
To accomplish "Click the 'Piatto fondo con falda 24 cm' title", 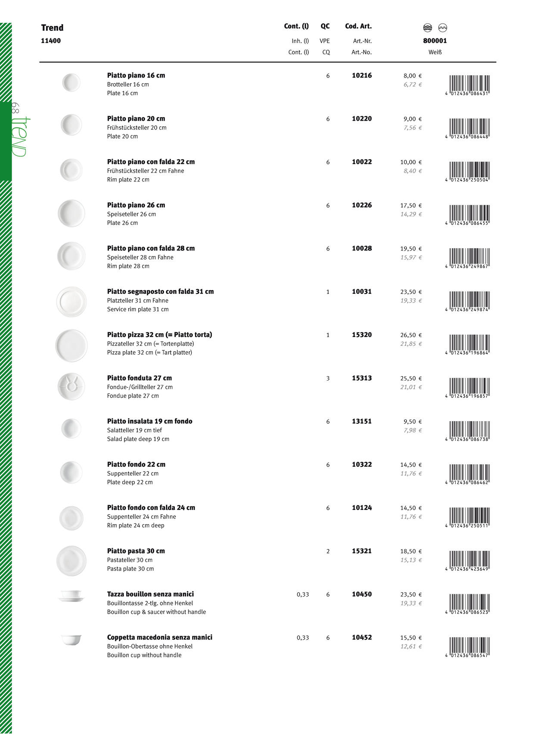I will pos(151,508).
